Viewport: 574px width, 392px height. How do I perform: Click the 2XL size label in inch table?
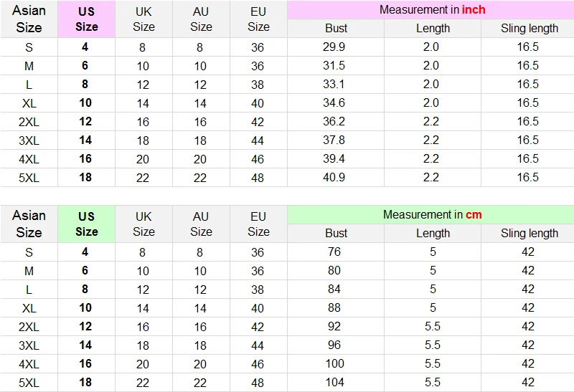[x=29, y=122]
